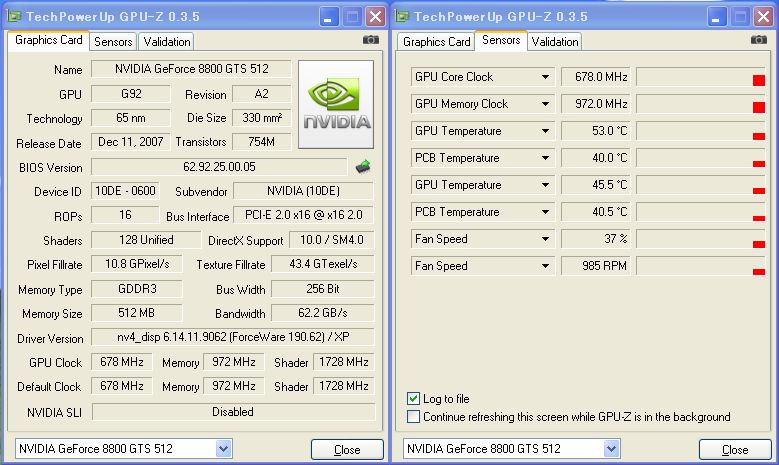The image size is (779, 465).
Task: Close left window using red X button
Action: 376,17
